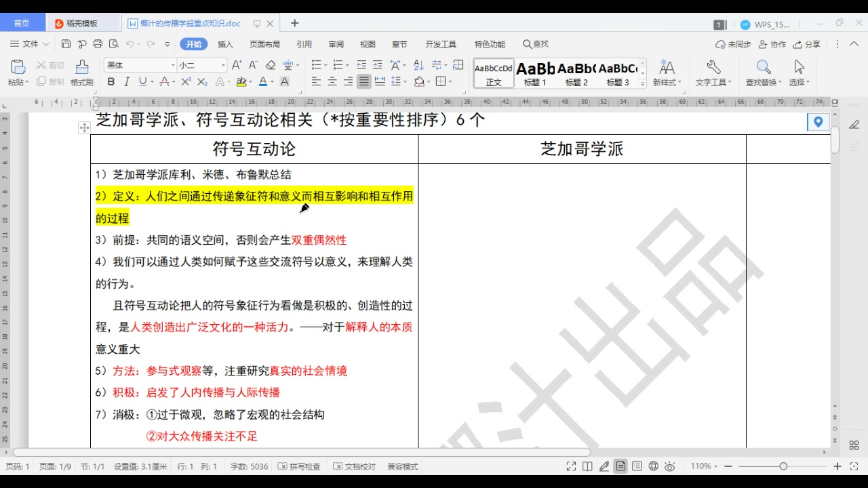
Task: Toggle strikethrough formatting
Action: click(x=163, y=82)
